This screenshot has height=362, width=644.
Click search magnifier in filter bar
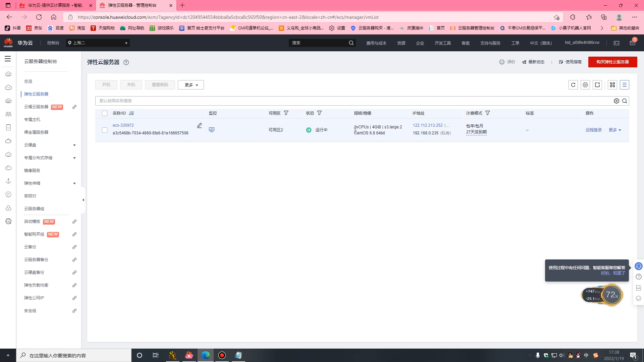[x=625, y=101]
